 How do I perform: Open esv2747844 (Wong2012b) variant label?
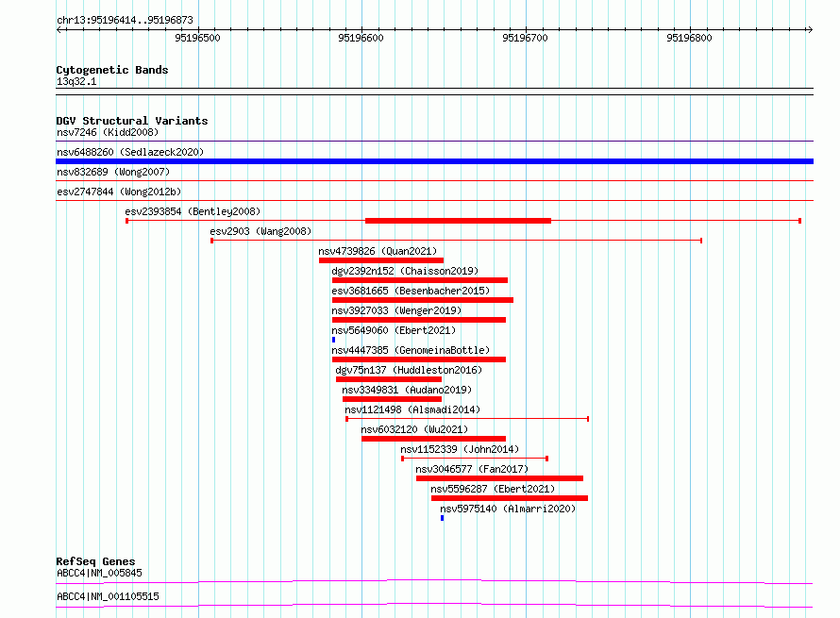119,192
